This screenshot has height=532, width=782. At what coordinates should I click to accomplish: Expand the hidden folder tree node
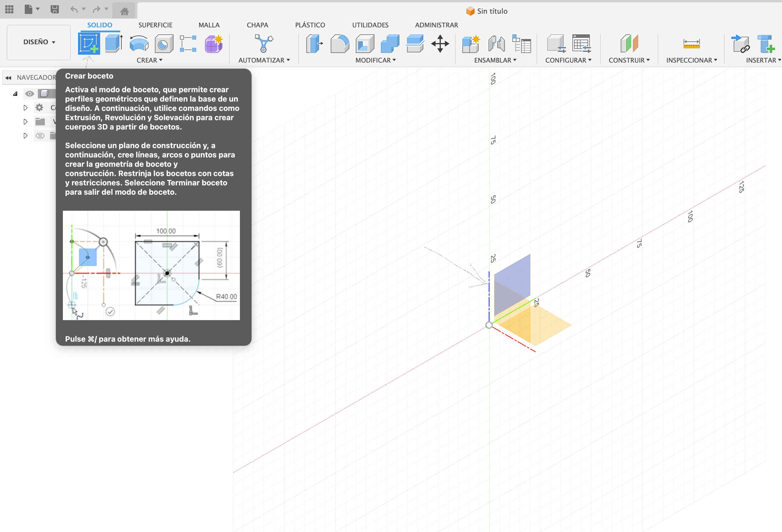point(25,136)
